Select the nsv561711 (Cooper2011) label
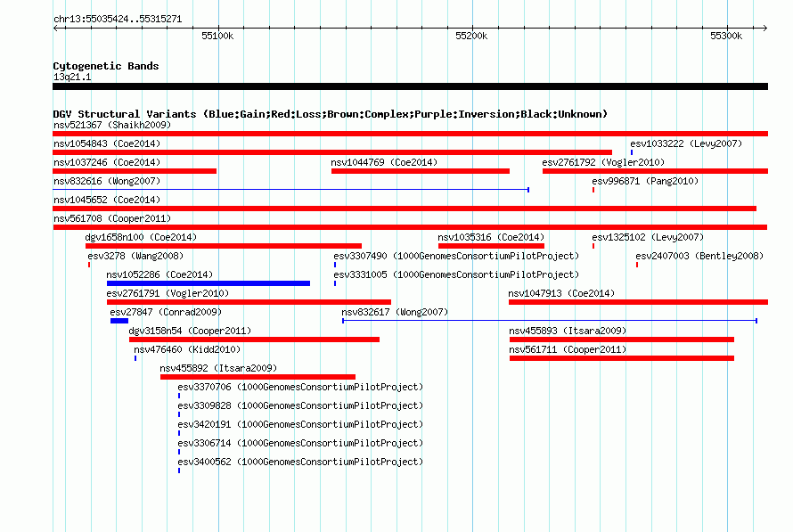Screen dimensions: 793x532 click(568, 349)
